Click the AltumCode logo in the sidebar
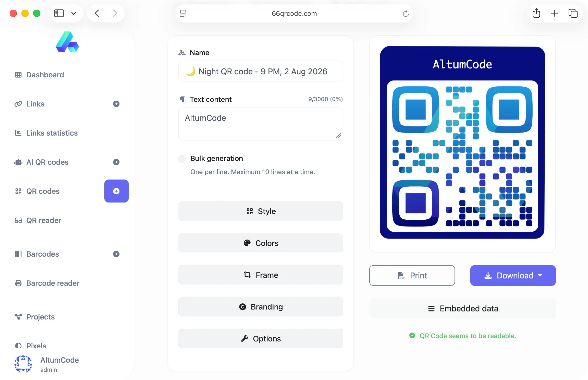The height and width of the screenshot is (380, 588). 67,42
